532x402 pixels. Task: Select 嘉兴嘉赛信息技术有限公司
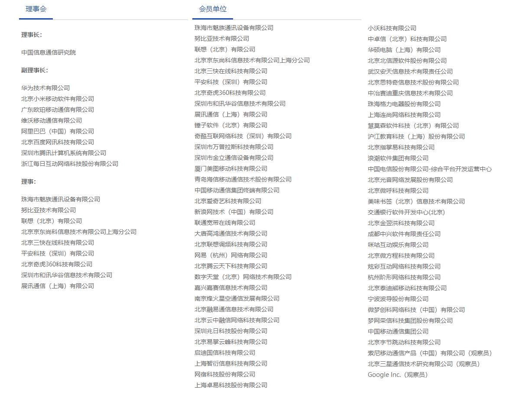click(x=231, y=288)
